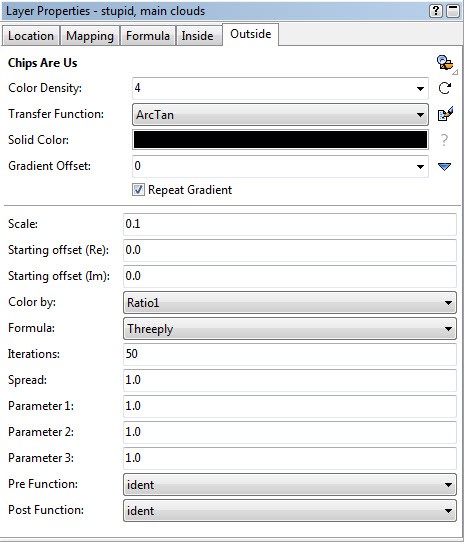Click the Iterations input field

(x=290, y=354)
